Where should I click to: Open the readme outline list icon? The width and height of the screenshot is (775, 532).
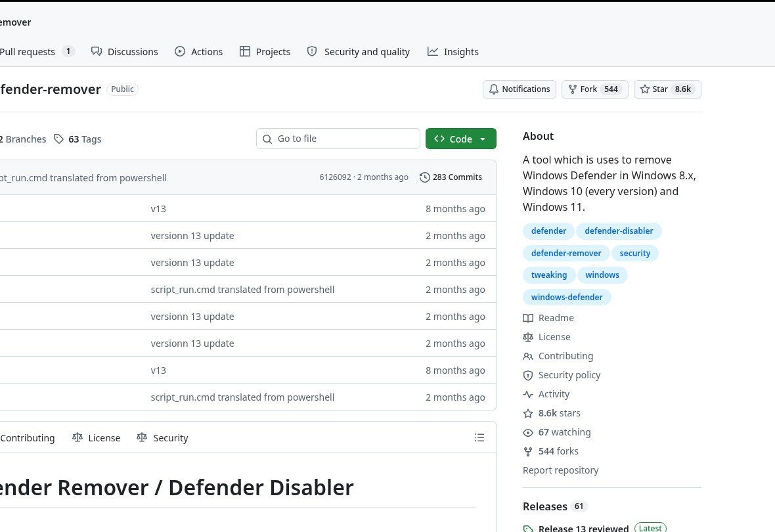pos(479,437)
